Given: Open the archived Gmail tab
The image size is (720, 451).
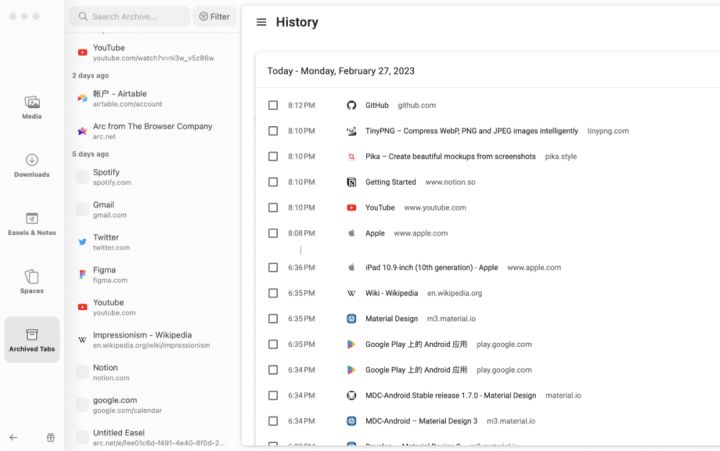Looking at the screenshot, I should pyautogui.click(x=153, y=209).
